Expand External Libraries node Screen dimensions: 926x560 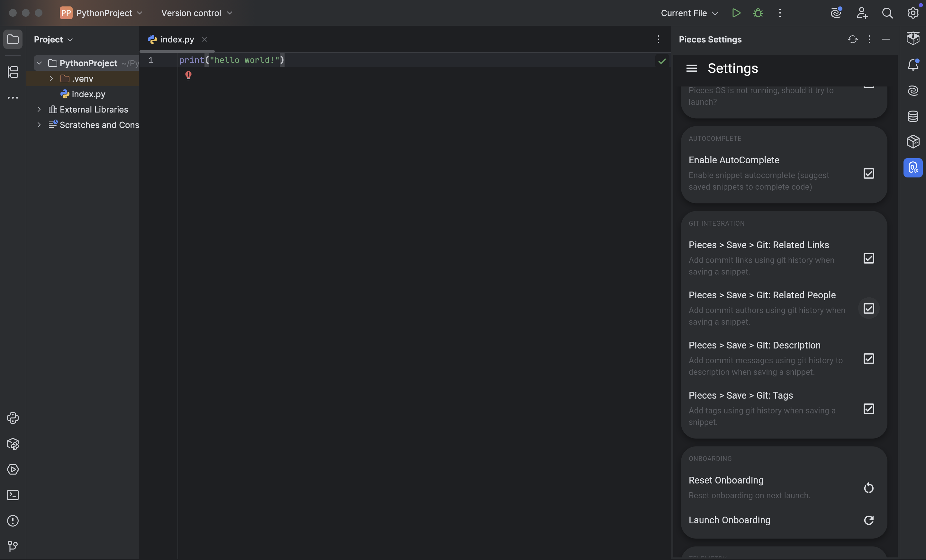(x=39, y=109)
